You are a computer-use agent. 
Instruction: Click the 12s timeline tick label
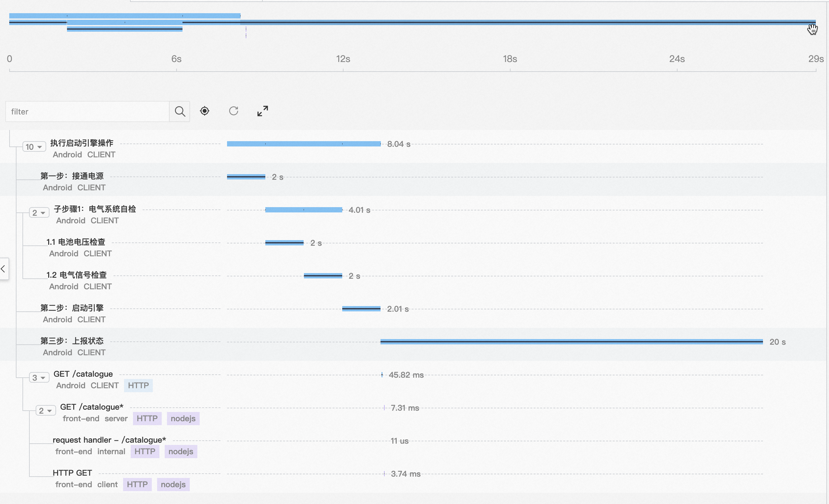[x=343, y=59]
